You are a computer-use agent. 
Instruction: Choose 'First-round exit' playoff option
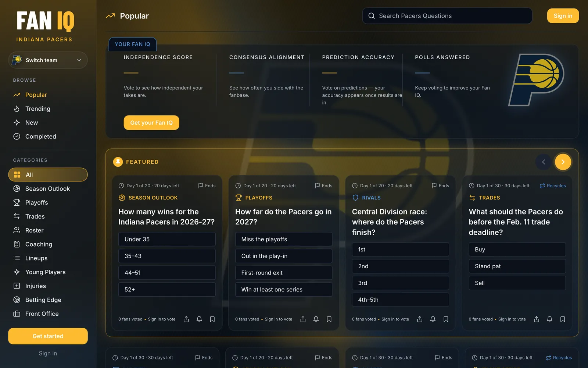tap(284, 273)
